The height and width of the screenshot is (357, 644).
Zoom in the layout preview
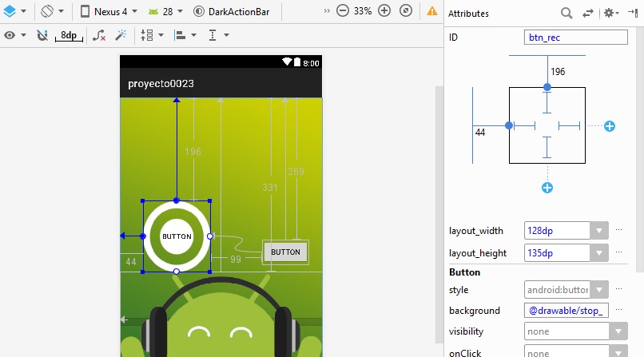tap(384, 12)
